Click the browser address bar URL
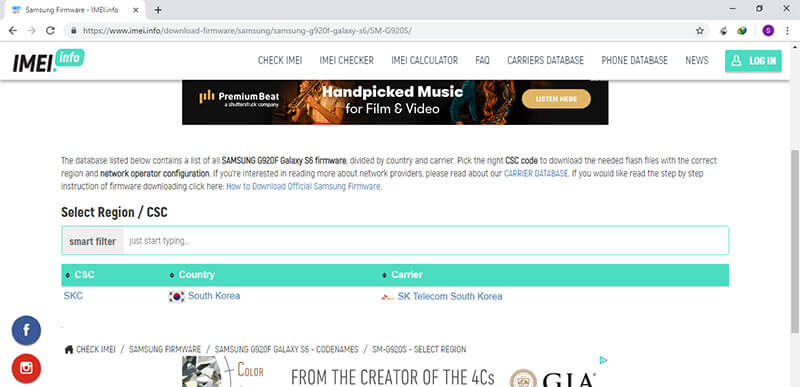This screenshot has width=800, height=387. coord(247,31)
